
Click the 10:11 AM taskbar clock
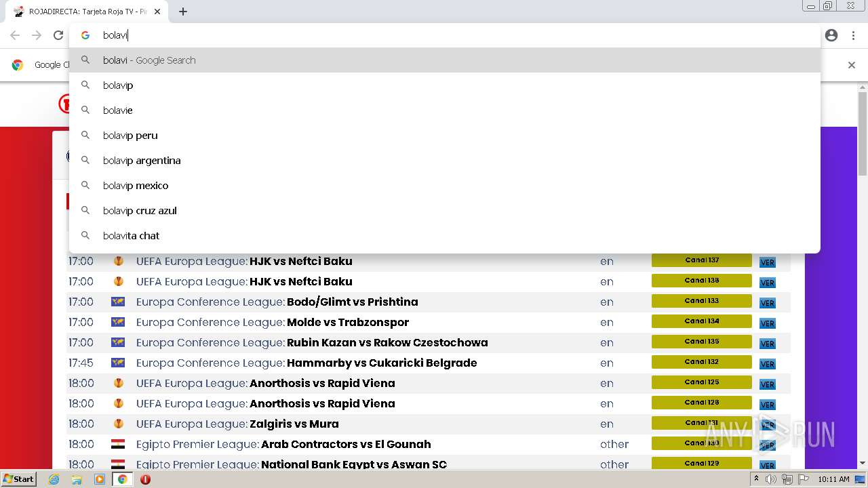pyautogui.click(x=833, y=479)
